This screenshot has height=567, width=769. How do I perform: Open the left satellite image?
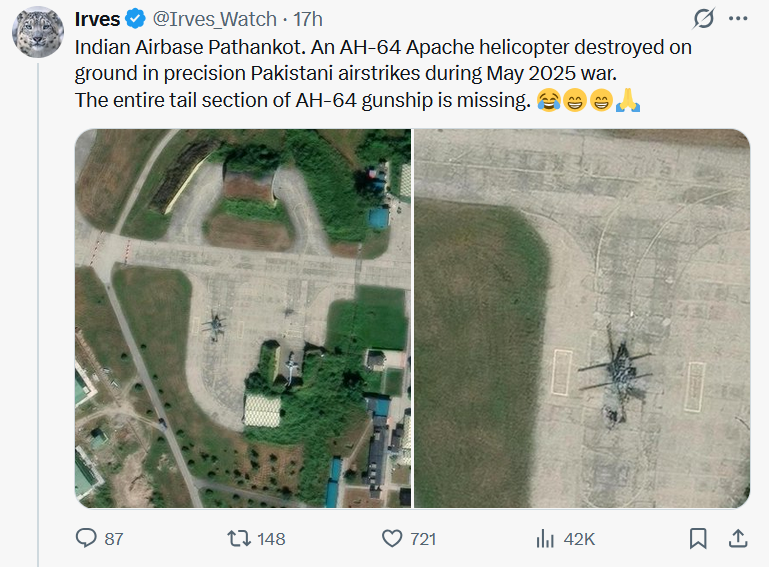coord(242,318)
